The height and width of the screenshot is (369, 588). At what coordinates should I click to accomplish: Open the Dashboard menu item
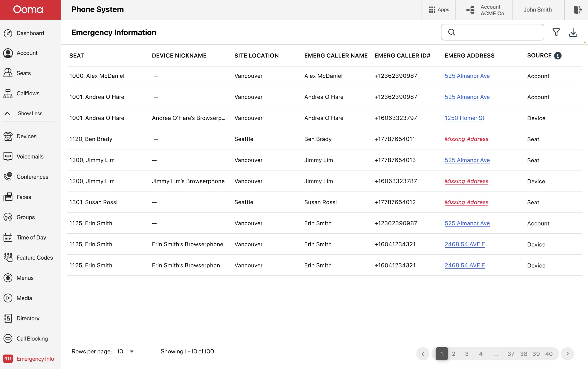click(x=30, y=33)
